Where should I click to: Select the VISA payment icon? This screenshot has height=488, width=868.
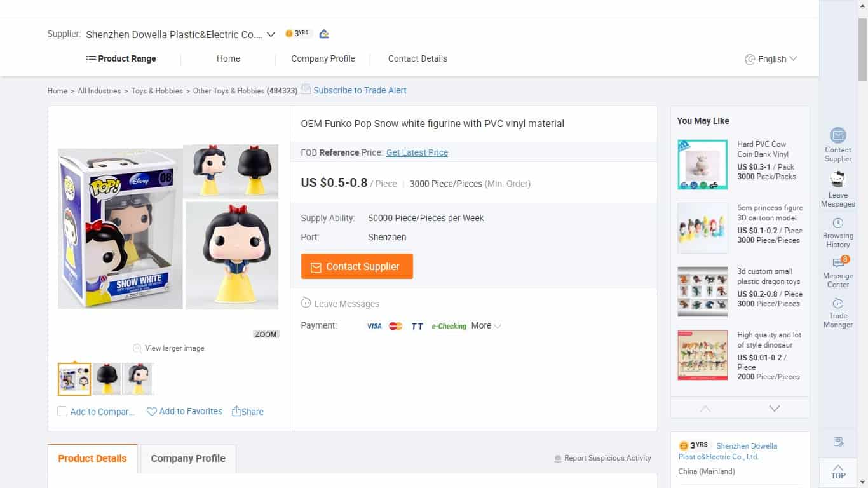(374, 326)
